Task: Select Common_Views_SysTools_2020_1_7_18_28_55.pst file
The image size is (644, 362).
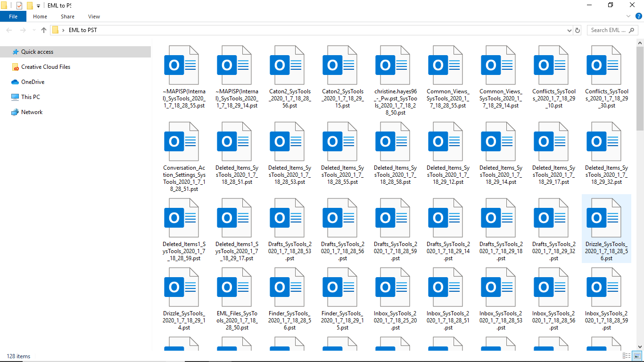Action: tap(447, 77)
